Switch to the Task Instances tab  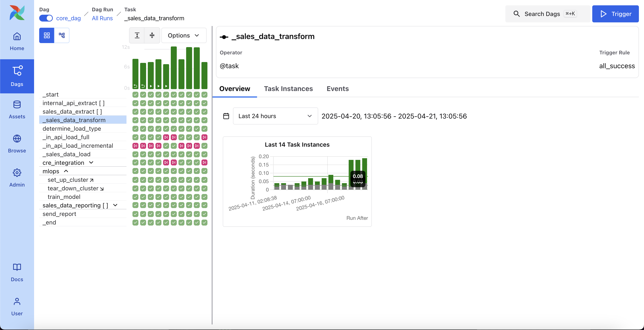click(289, 89)
